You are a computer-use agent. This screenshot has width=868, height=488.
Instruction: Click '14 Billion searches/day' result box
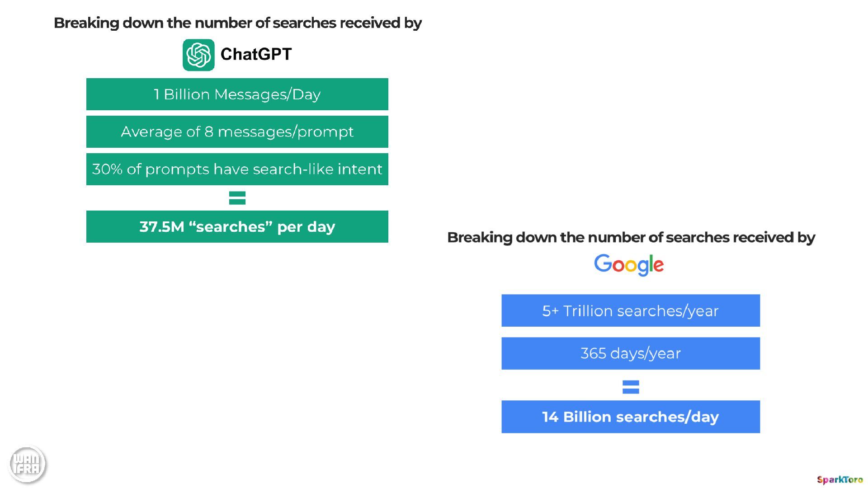630,417
